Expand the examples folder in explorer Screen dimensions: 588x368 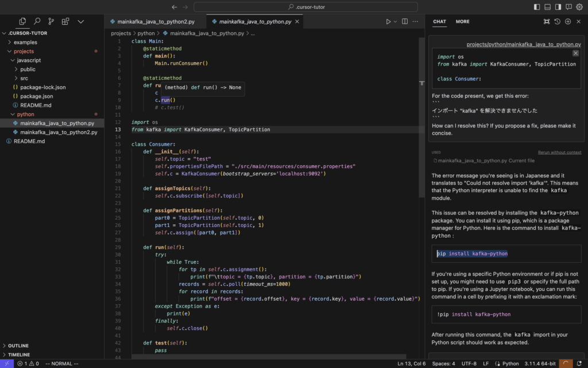[x=25, y=42]
